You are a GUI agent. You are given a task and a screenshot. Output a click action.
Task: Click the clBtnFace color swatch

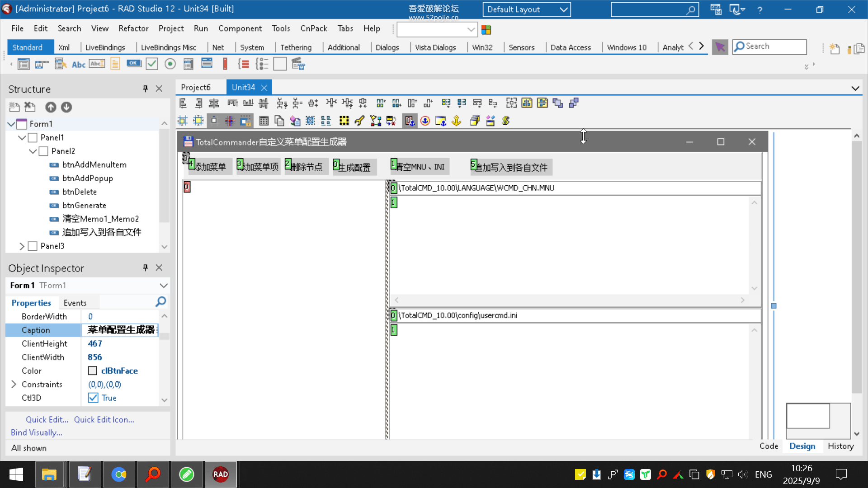[x=93, y=371]
